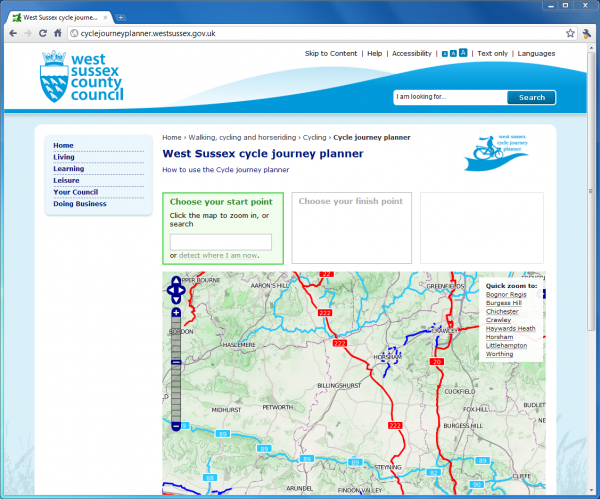Click the cycle journey planner cyclist logo
The height and width of the screenshot is (499, 600).
496,152
